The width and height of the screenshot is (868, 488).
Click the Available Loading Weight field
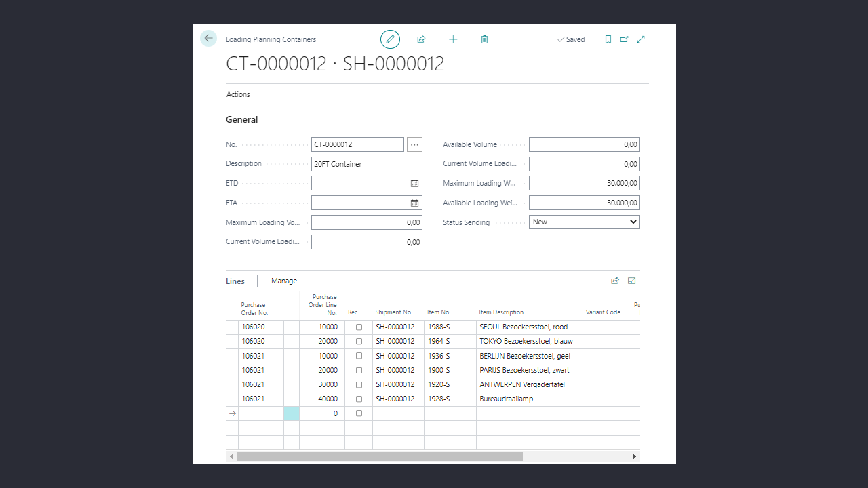tap(584, 203)
